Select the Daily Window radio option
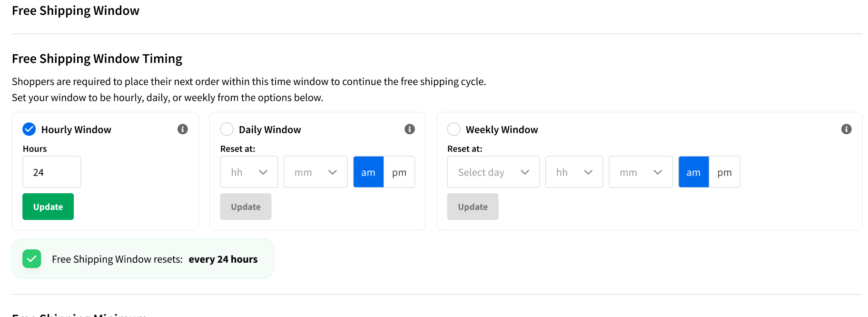Screen dimensions: 868x317 click(227, 129)
